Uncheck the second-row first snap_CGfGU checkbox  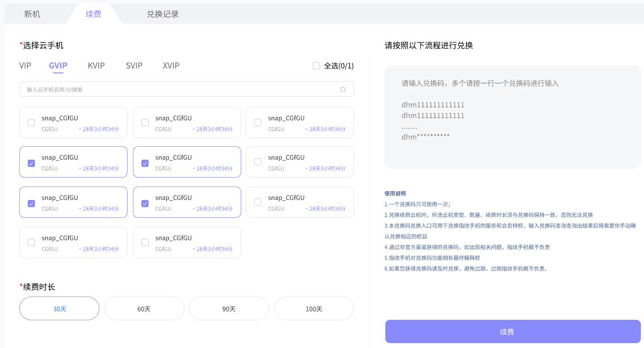pyautogui.click(x=31, y=163)
